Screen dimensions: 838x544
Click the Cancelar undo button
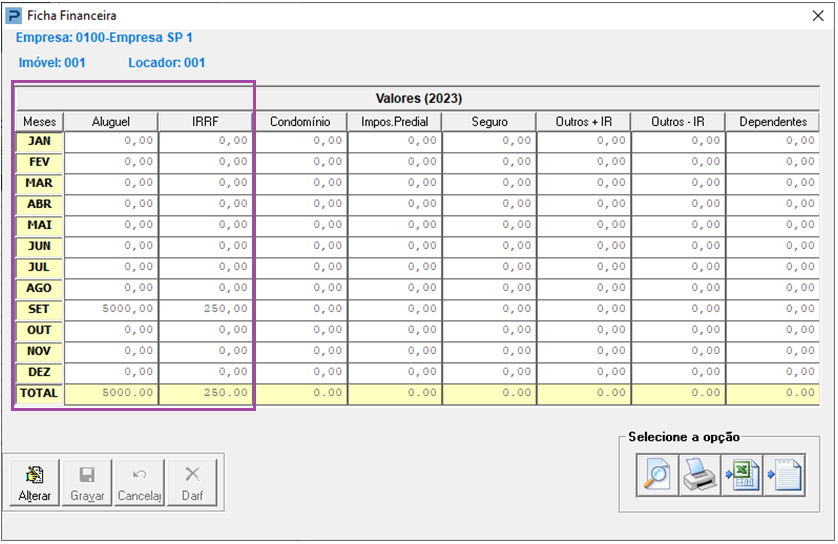click(x=140, y=484)
